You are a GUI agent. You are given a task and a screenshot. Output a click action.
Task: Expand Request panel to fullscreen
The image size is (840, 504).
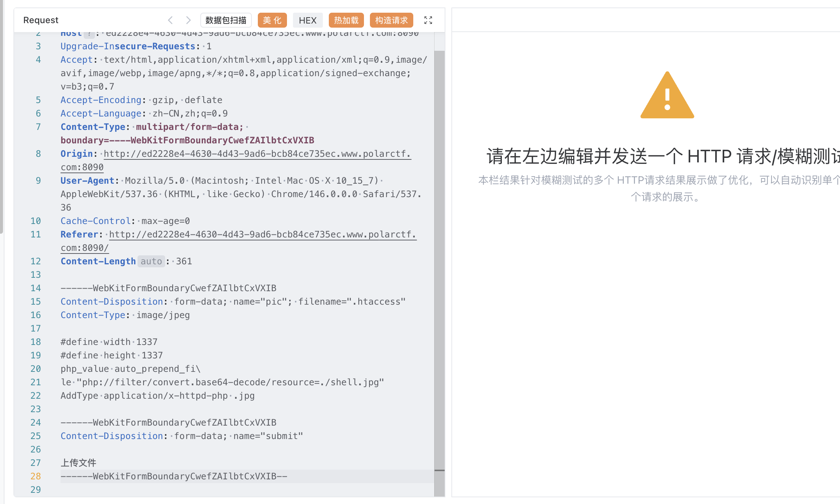coord(428,20)
